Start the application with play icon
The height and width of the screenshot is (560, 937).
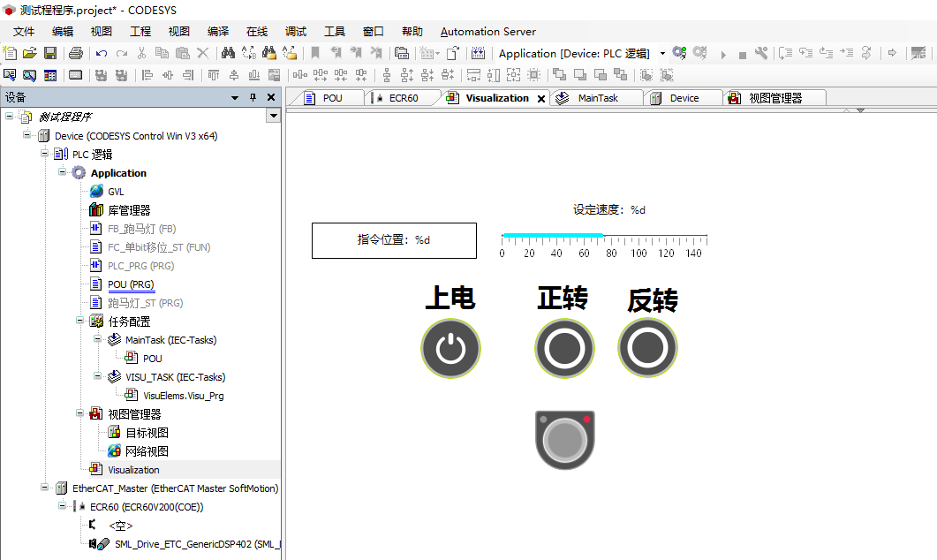723,55
